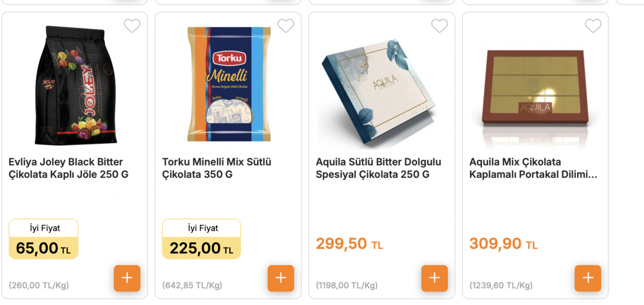The width and height of the screenshot is (644, 305).
Task: Open Evliya Joley Black Bitter product title
Action: tap(68, 168)
